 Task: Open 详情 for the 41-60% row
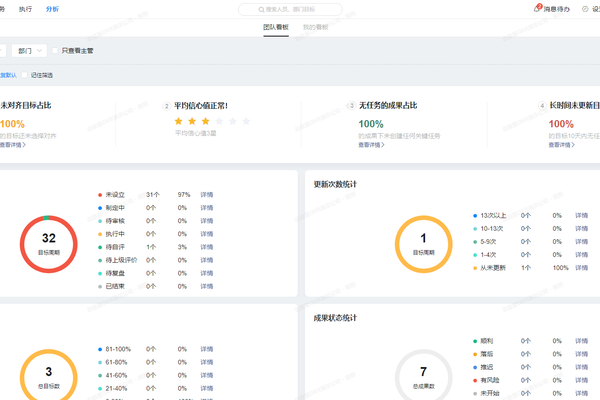207,375
